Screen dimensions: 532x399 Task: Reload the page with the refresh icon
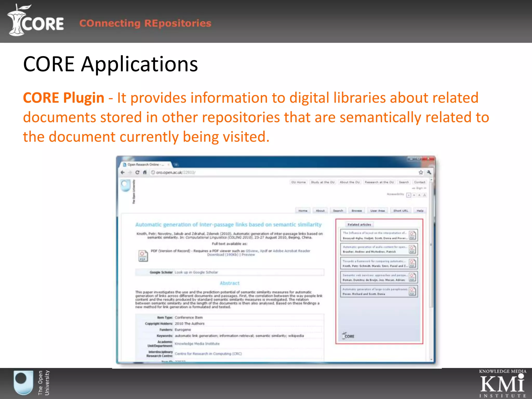137,172
